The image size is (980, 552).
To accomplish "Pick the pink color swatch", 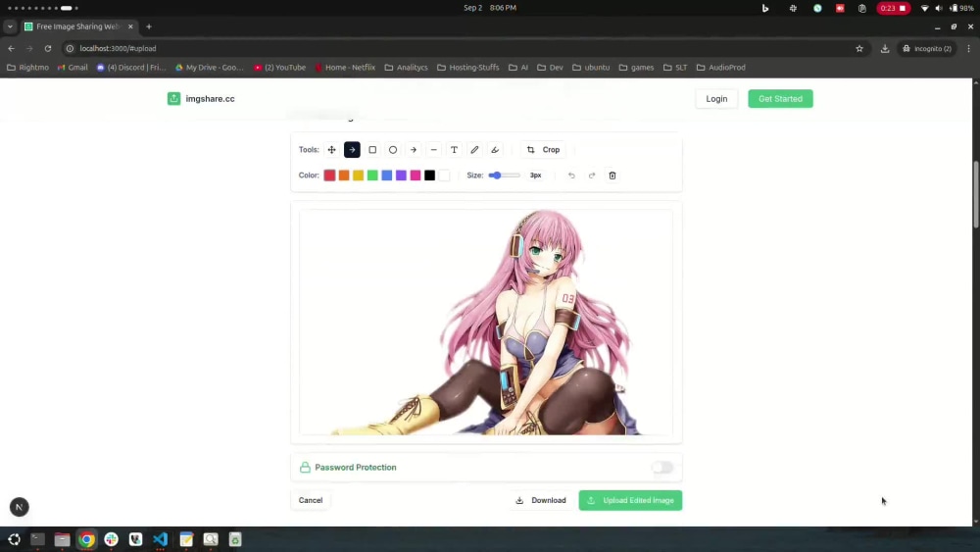I will tap(416, 176).
